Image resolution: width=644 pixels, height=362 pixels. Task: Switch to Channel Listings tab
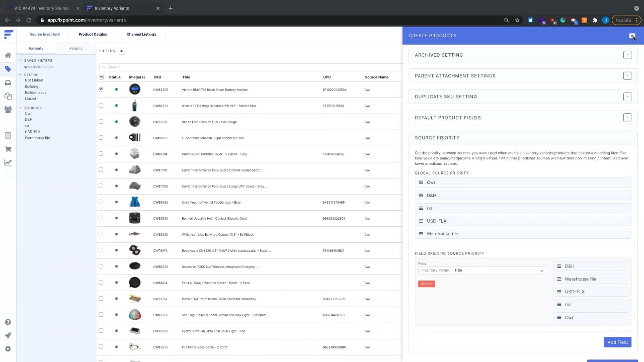click(141, 34)
